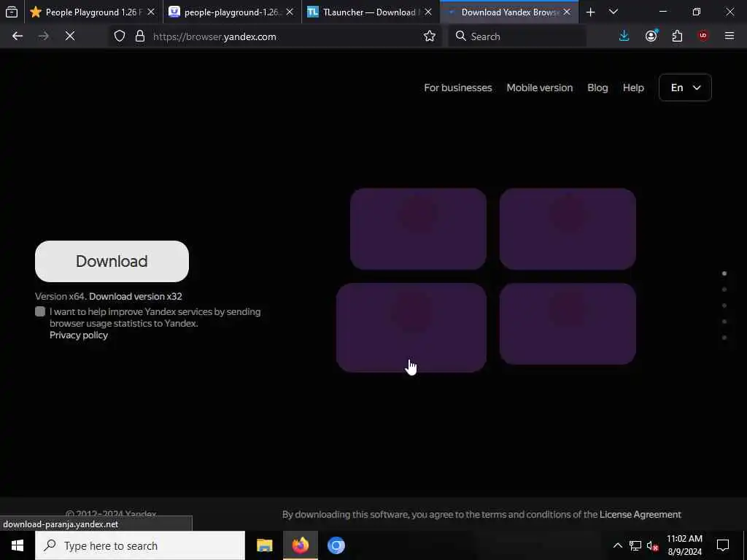Click the top-right purple tile

point(568,228)
